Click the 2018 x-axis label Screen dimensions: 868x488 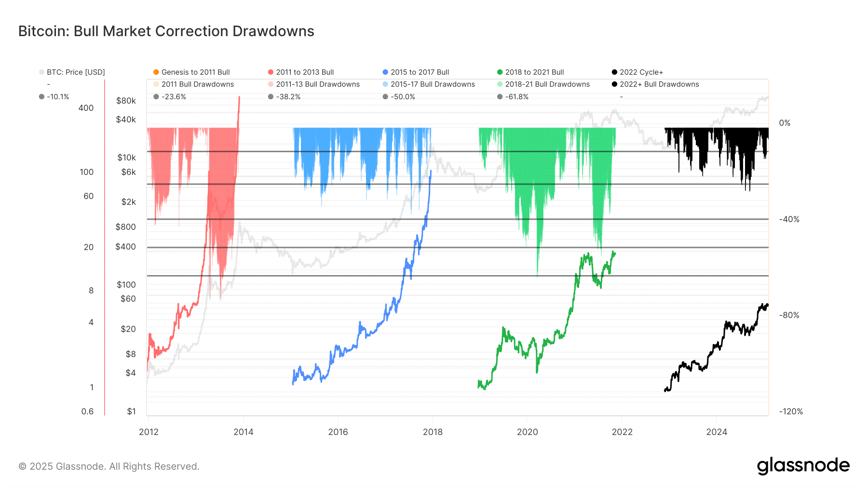(x=433, y=432)
